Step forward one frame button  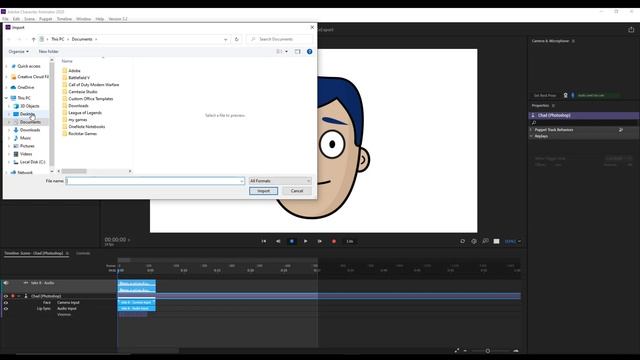click(320, 241)
